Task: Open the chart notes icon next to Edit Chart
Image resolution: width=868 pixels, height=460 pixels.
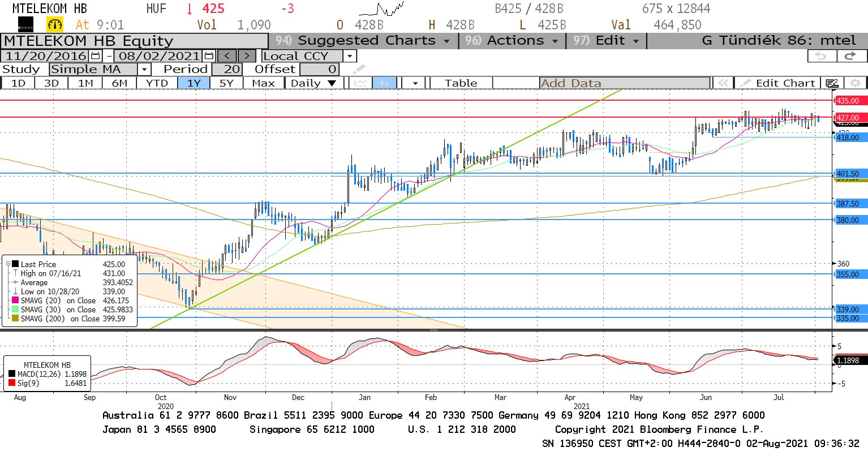Action: (x=831, y=83)
